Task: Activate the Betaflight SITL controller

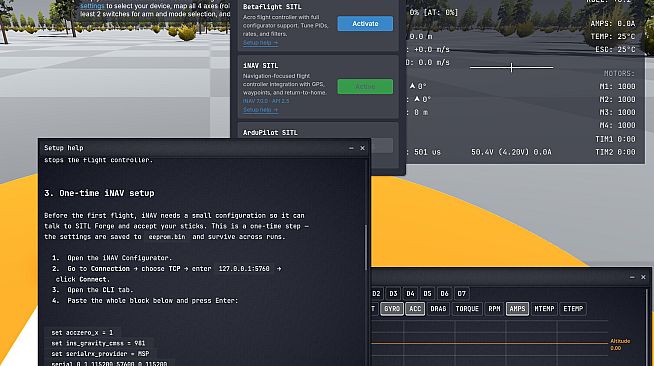Action: point(365,24)
